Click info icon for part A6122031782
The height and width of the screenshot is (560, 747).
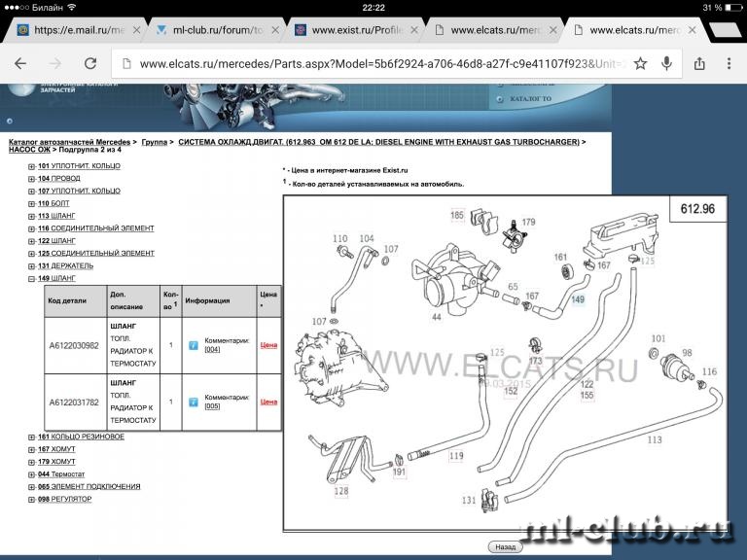(x=193, y=401)
